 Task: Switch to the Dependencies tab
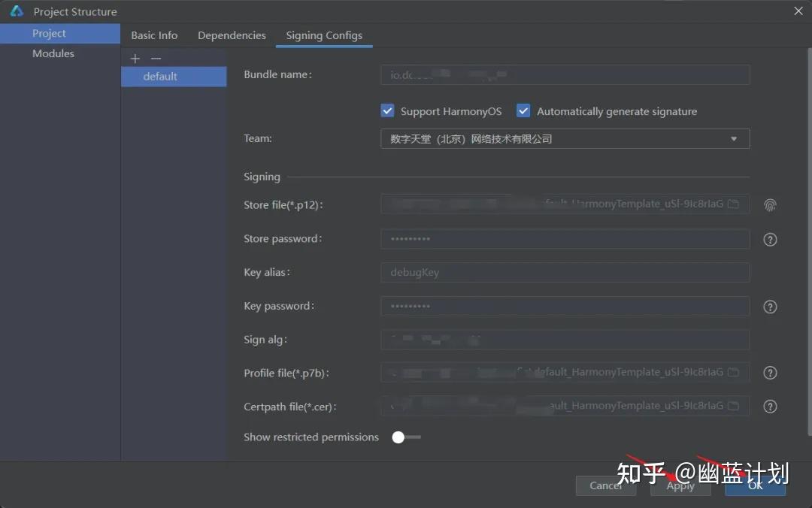(232, 35)
